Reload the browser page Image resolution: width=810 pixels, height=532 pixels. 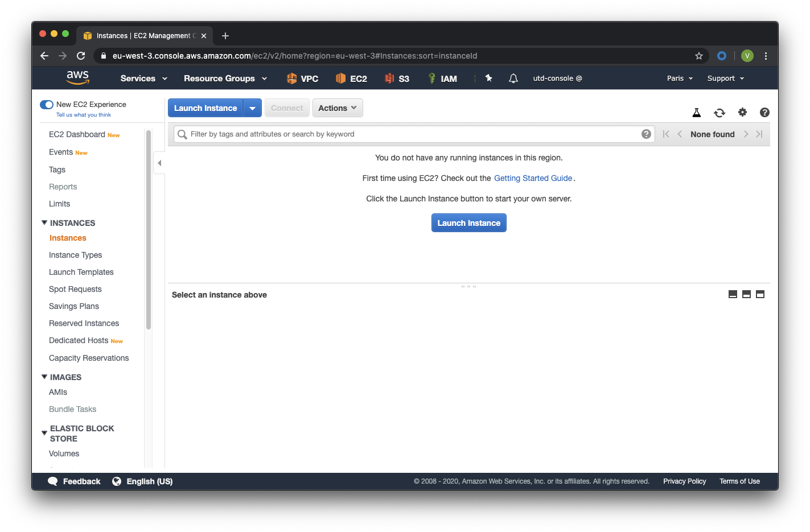(x=81, y=56)
